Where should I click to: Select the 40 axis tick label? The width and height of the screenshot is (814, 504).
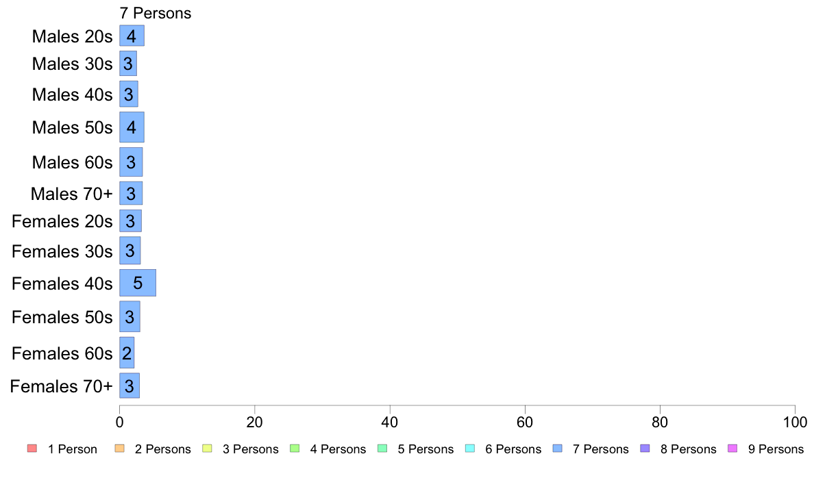click(389, 422)
